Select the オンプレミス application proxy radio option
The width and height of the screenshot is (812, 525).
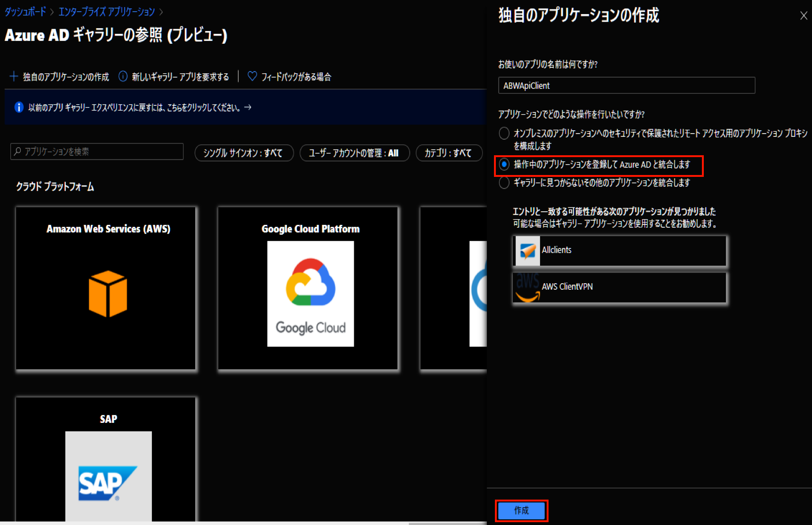[504, 133]
